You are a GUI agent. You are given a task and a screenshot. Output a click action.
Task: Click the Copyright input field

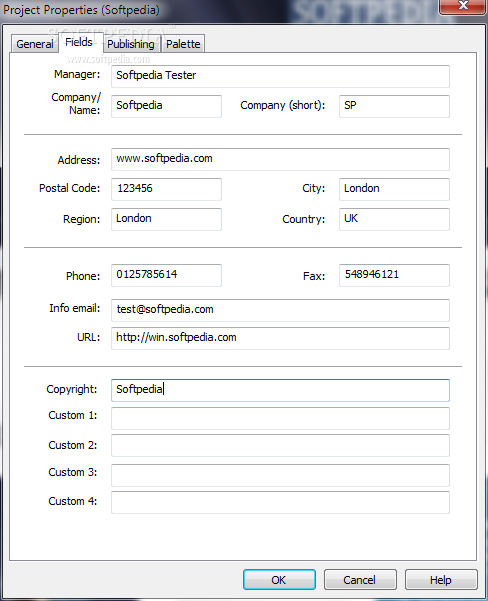click(280, 390)
